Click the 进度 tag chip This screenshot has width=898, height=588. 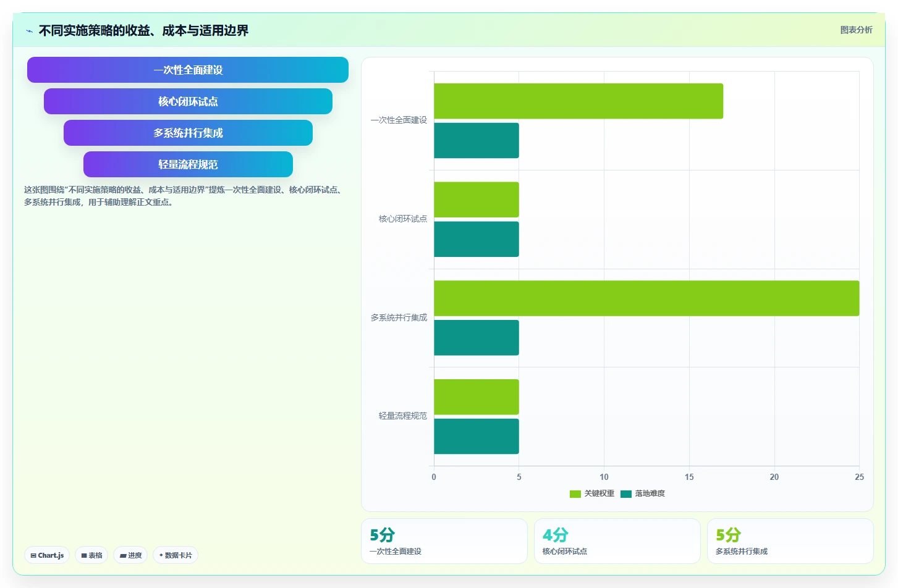click(x=130, y=555)
